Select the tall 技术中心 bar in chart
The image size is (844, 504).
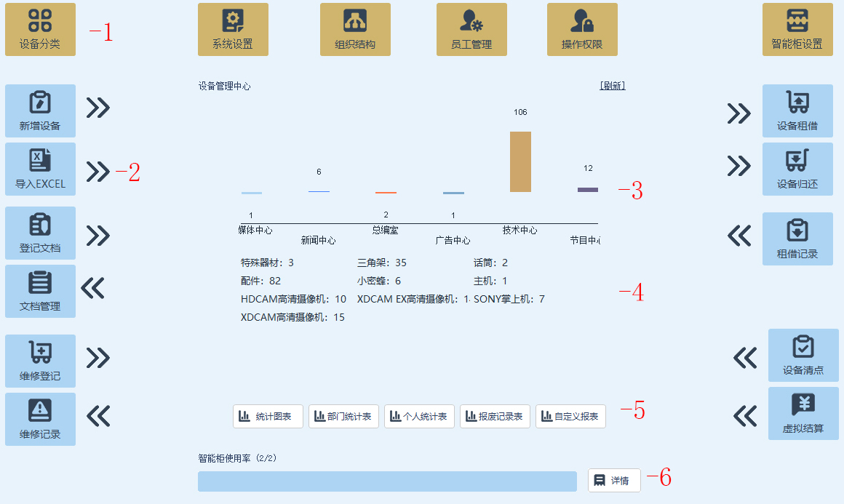click(x=520, y=161)
